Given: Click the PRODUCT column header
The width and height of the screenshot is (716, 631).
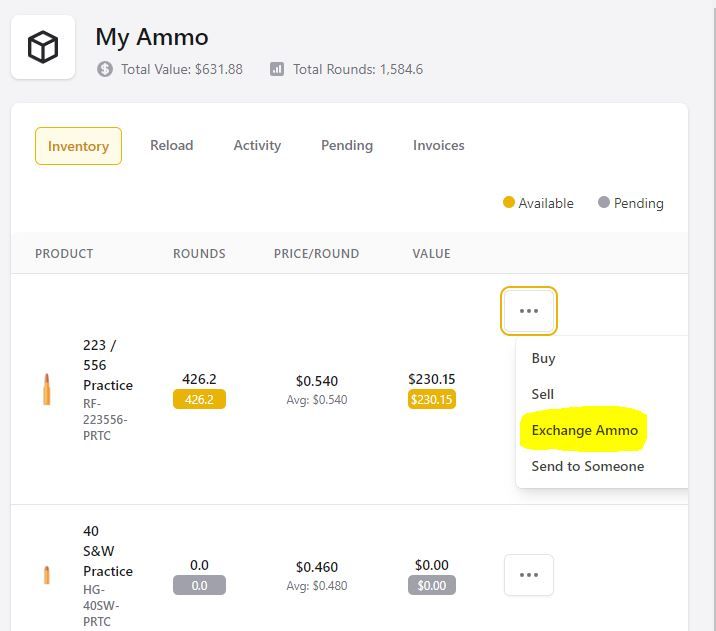Looking at the screenshot, I should click(64, 253).
